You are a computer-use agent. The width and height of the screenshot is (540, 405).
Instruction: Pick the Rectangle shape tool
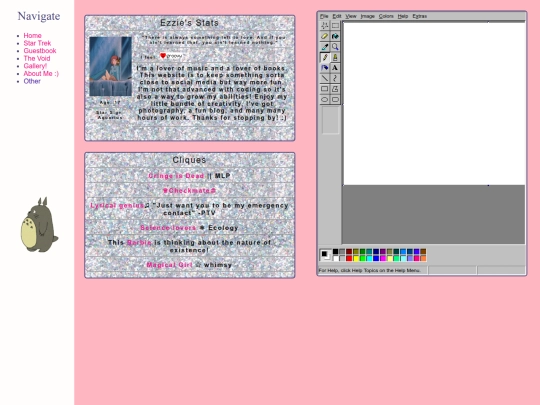pyautogui.click(x=324, y=89)
